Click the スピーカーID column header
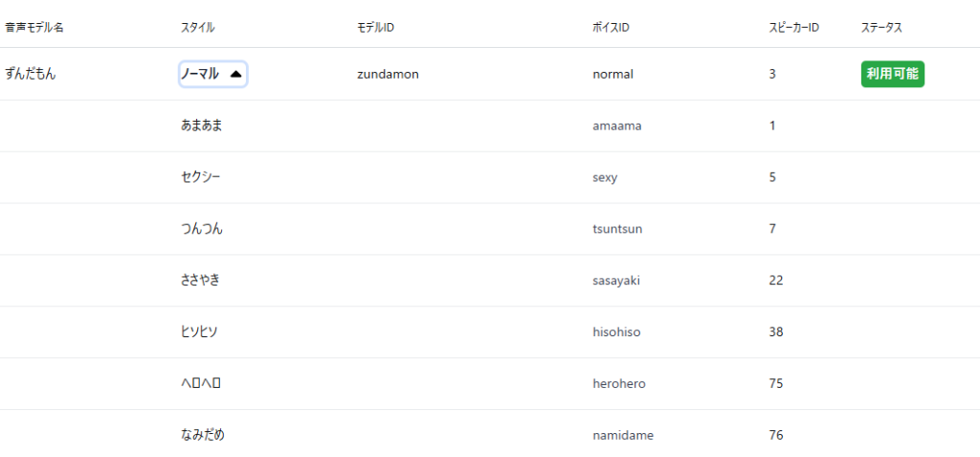Image resolution: width=980 pixels, height=457 pixels. point(793,28)
